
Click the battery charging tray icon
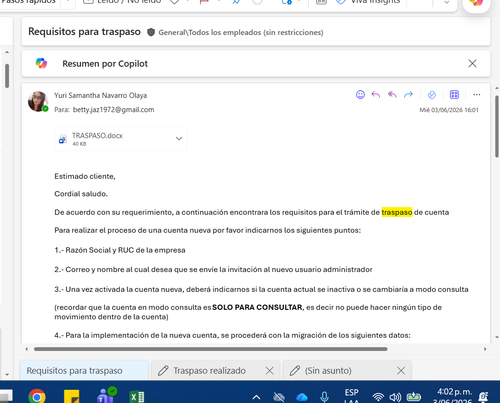pos(414,397)
